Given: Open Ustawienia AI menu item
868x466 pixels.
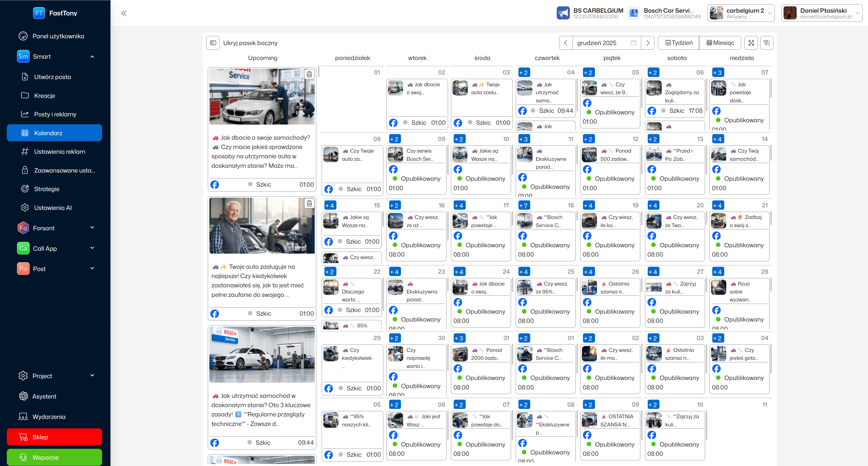Looking at the screenshot, I should pos(53,208).
